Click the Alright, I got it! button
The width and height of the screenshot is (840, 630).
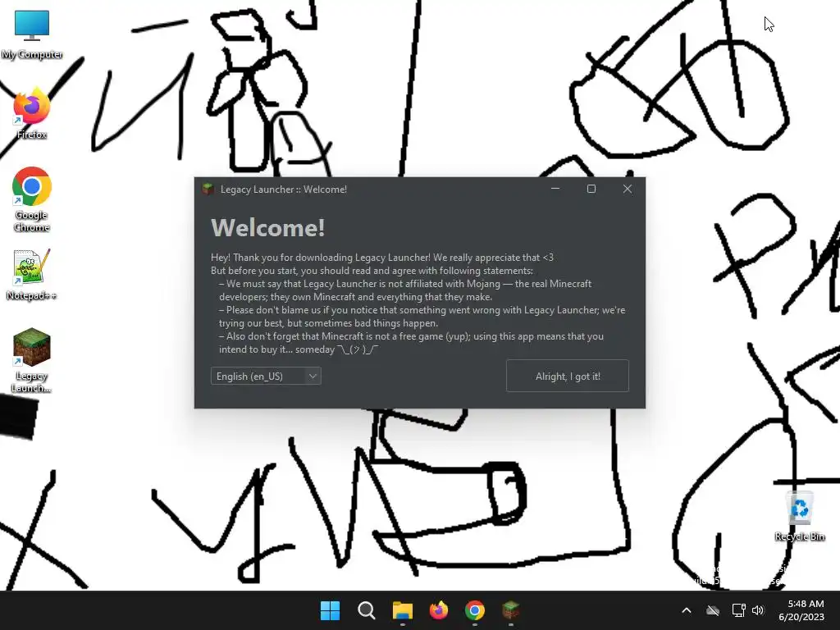(x=568, y=376)
